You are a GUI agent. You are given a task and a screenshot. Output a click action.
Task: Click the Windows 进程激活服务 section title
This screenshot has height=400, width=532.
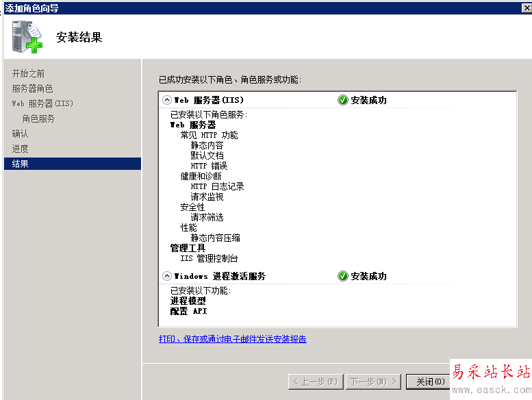pos(220,276)
